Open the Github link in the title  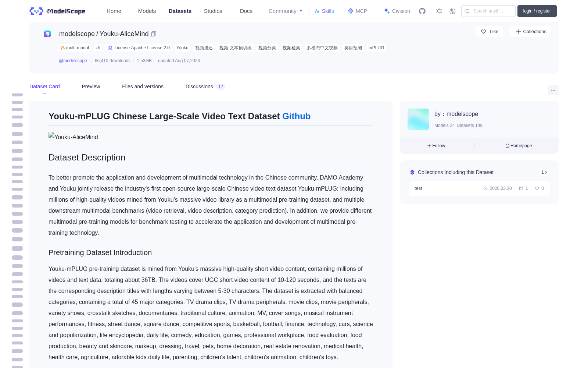[296, 116]
